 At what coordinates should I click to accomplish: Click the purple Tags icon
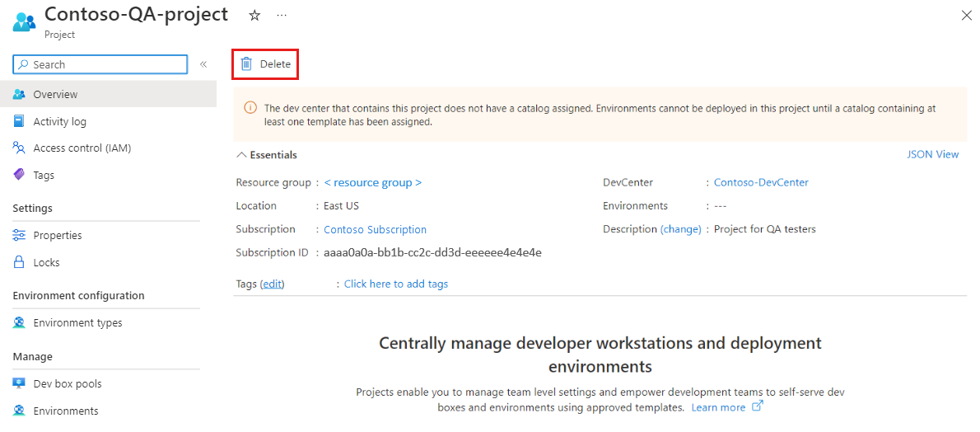[19, 176]
